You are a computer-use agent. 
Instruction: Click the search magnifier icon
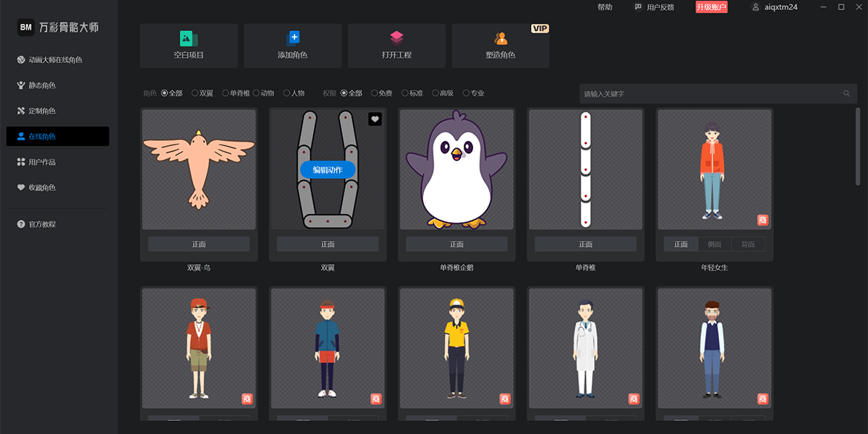pyautogui.click(x=846, y=93)
